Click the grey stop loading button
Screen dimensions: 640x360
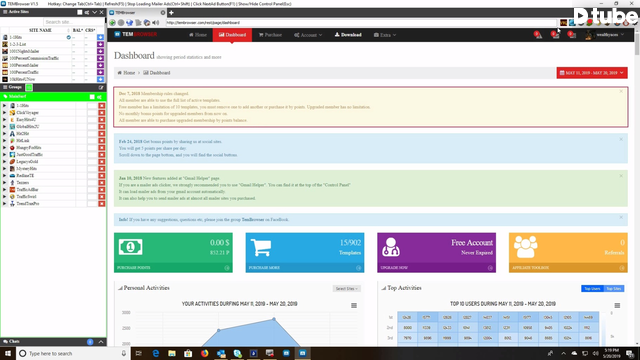click(x=121, y=23)
